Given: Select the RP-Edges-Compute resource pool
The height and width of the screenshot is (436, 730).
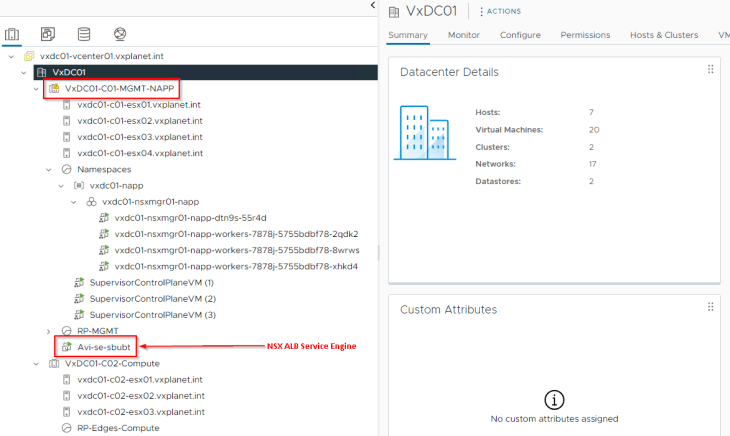Looking at the screenshot, I should (118, 428).
